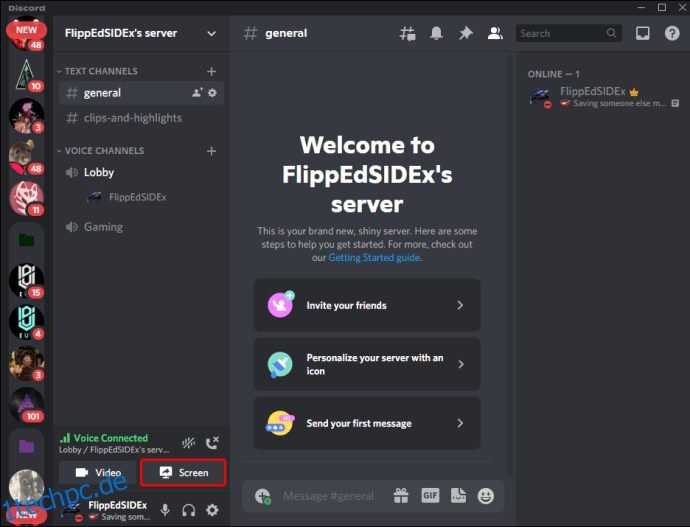Open the inbox icon
Screen dimensions: 690x527
(x=642, y=33)
